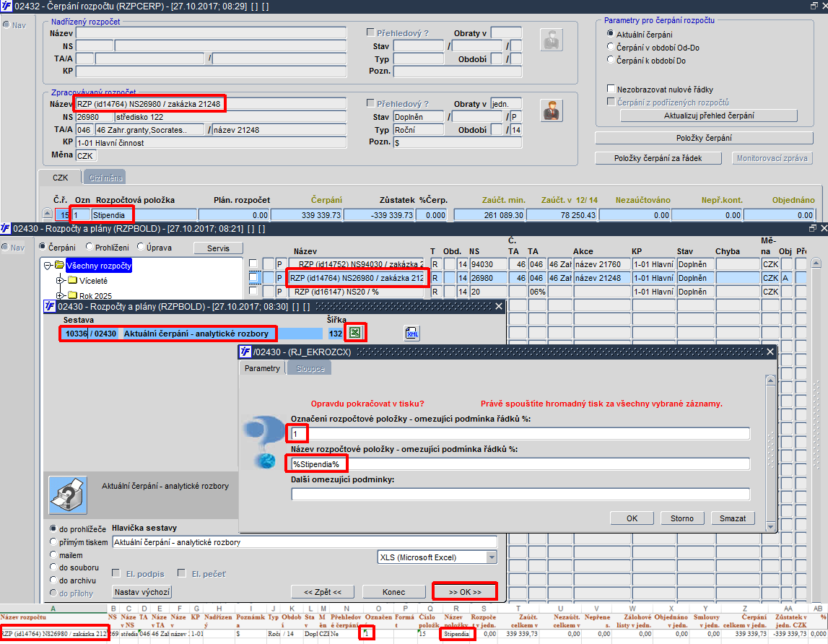Click the Víceleté folder icon

72,281
